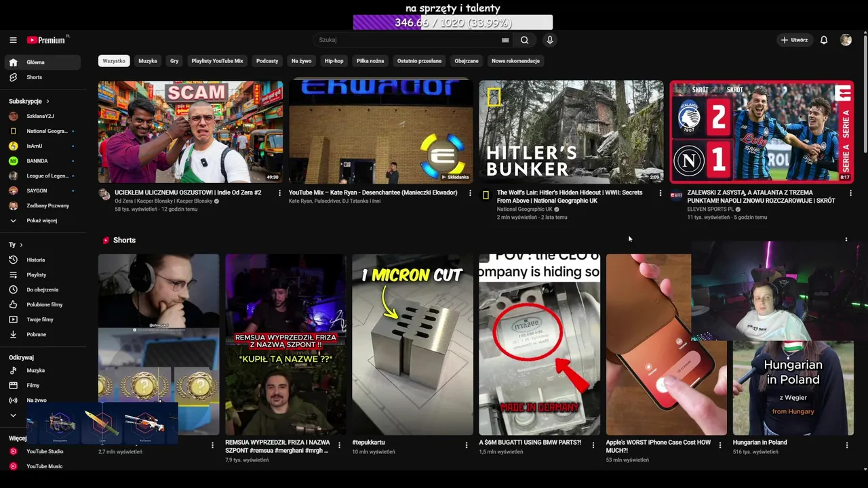Open League of Legends subscription channel
This screenshot has height=488, width=868.
(x=42, y=176)
